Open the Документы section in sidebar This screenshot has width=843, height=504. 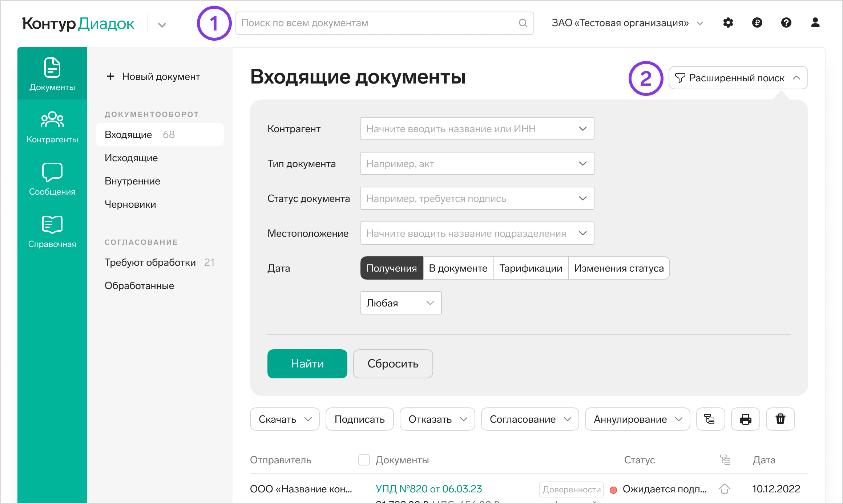pyautogui.click(x=52, y=74)
